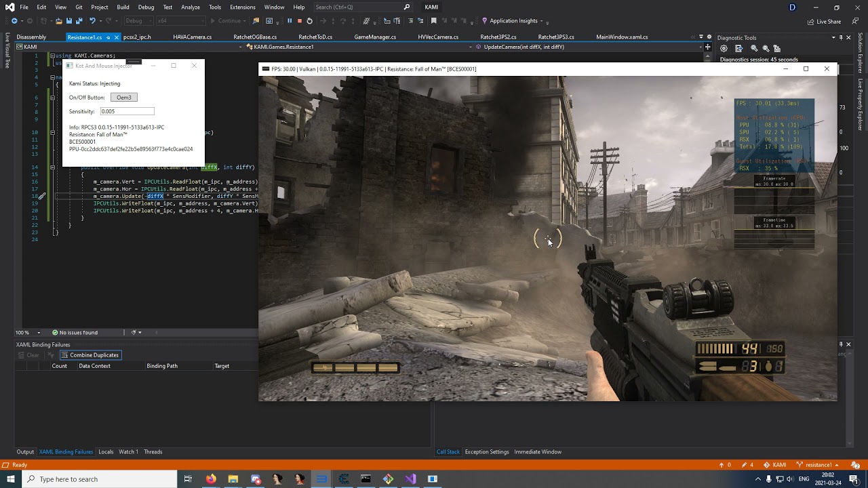Image resolution: width=868 pixels, height=488 pixels.
Task: Toggle auto-hide pin on Diagnostic Tools
Action: [x=841, y=38]
